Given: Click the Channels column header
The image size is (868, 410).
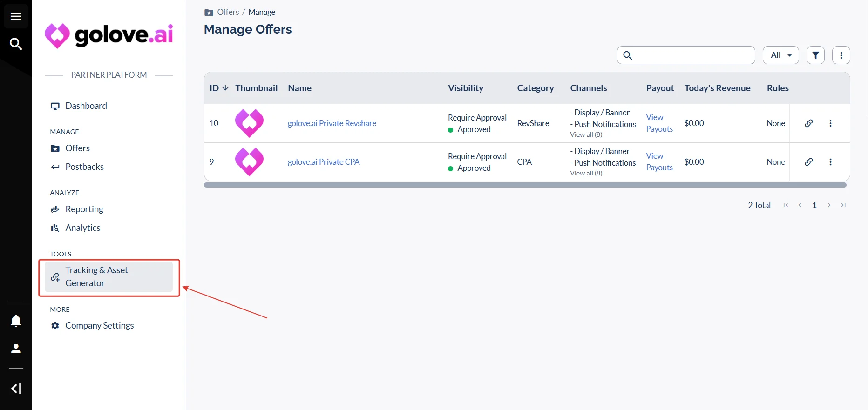Looking at the screenshot, I should point(589,88).
